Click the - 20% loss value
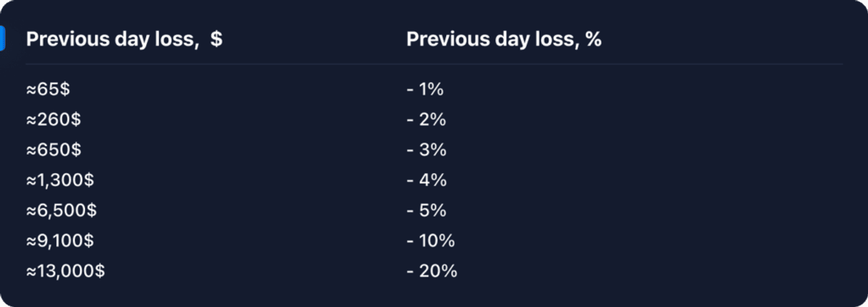 (x=432, y=271)
